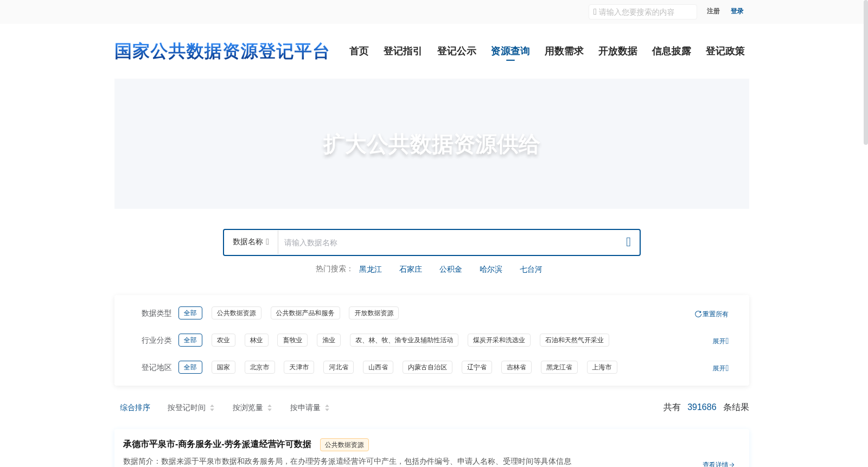Open the 信息披露 nav item
Screen dimensions: 868x467
672,51
